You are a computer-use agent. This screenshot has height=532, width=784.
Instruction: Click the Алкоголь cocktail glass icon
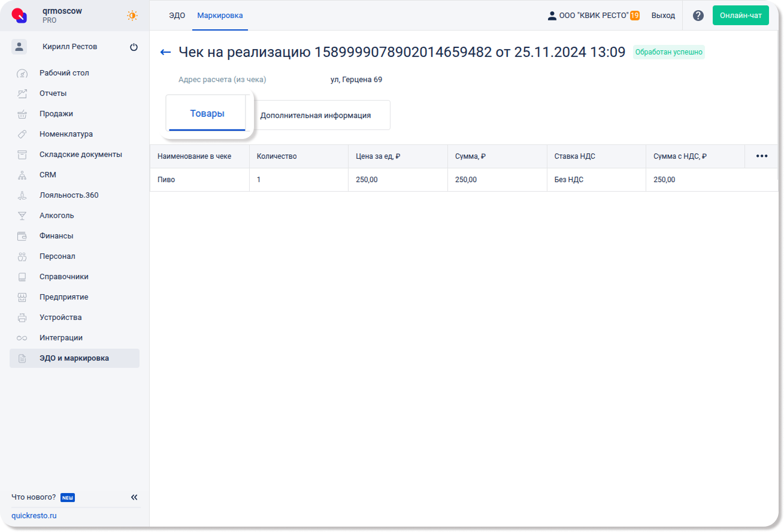click(22, 216)
